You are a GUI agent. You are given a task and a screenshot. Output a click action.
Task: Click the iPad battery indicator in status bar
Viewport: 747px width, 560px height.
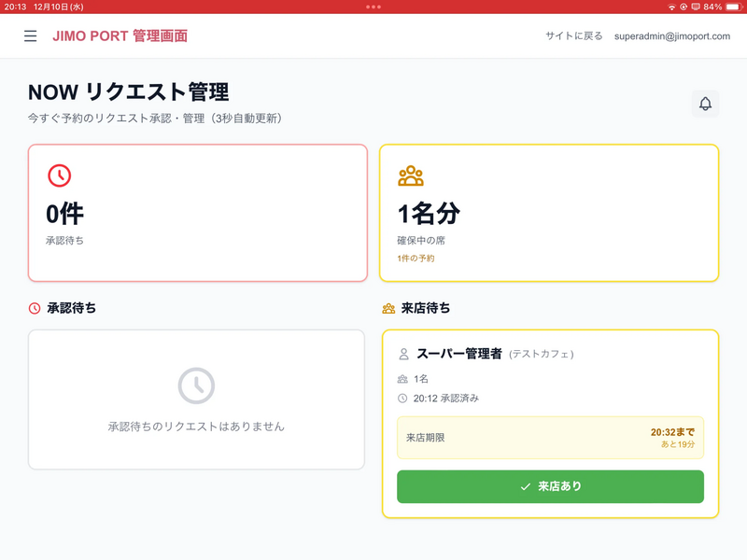[x=729, y=7]
